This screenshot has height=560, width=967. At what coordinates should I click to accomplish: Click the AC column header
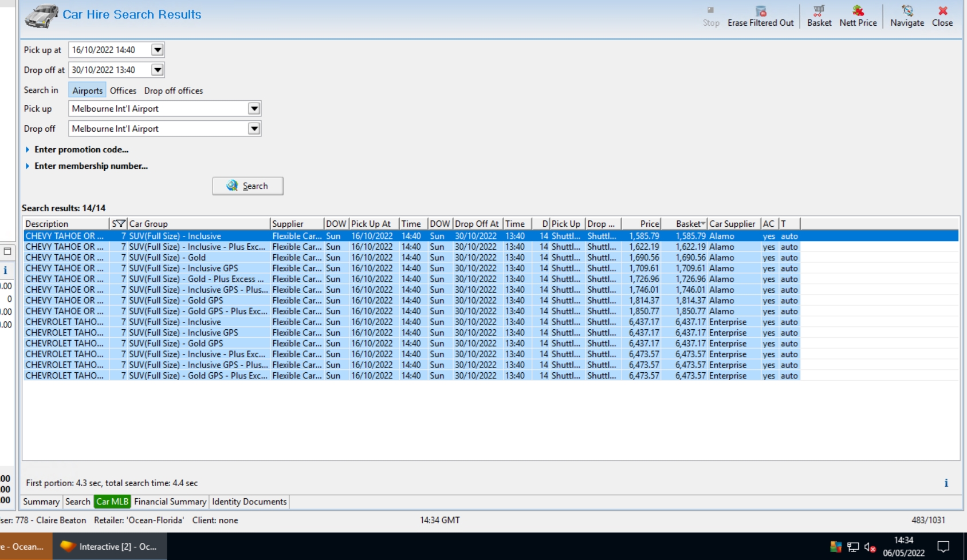(x=769, y=224)
